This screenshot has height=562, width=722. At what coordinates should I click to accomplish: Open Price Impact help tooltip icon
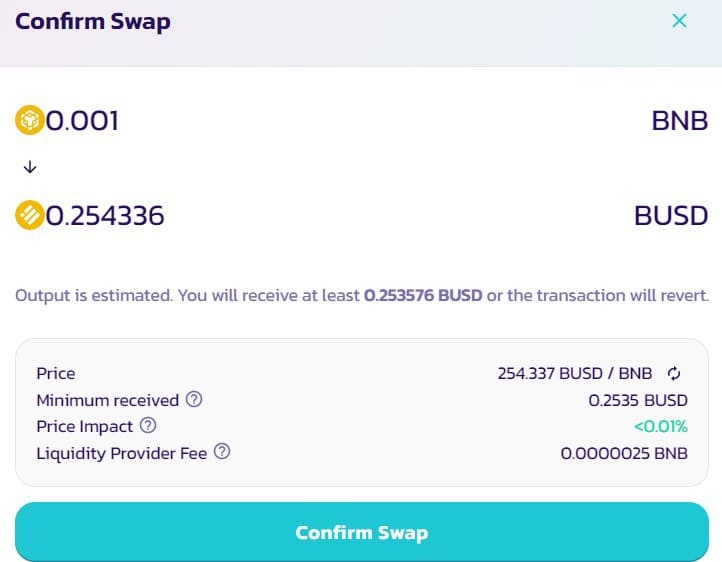(148, 425)
